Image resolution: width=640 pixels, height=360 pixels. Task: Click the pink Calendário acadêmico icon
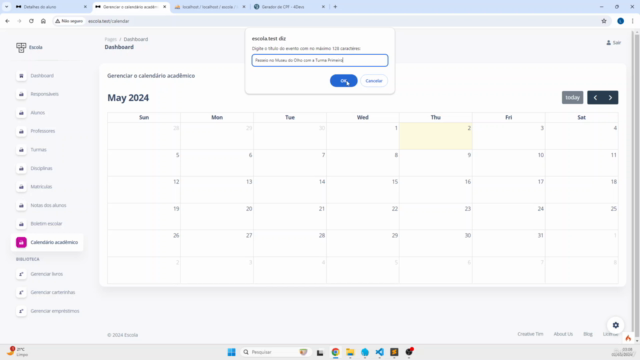click(21, 242)
